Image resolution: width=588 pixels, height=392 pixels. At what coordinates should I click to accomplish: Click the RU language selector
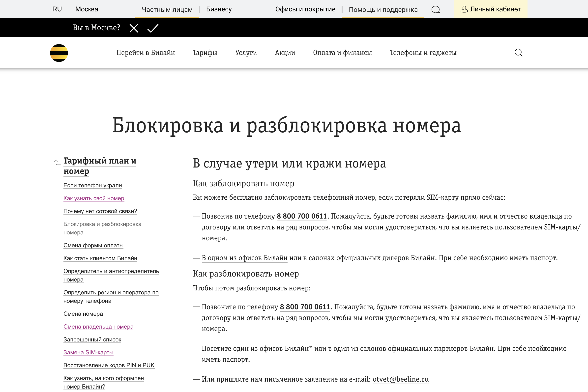coord(57,9)
